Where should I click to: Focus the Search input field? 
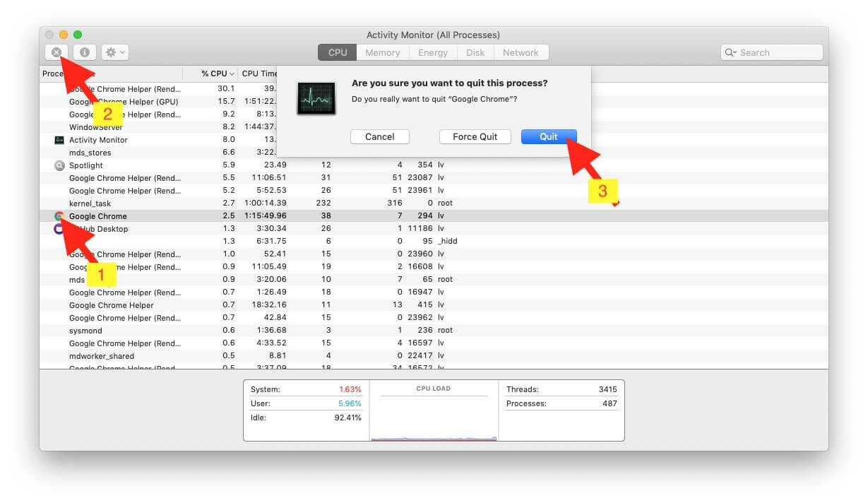pos(772,52)
